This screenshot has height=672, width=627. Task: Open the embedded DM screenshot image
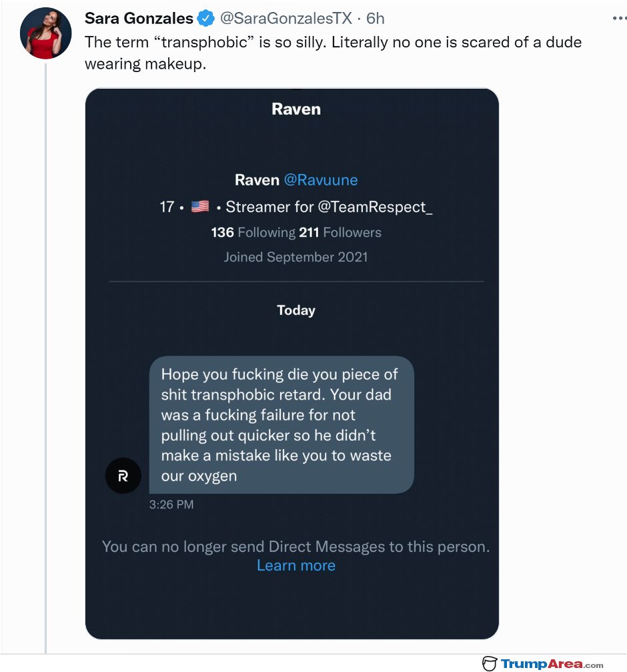pos(292,364)
